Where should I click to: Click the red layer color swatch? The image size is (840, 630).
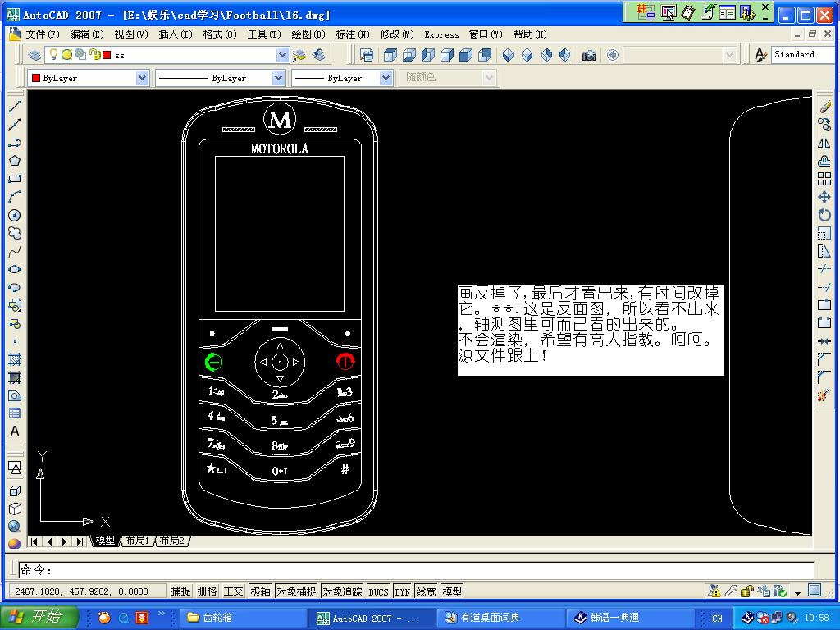click(107, 55)
